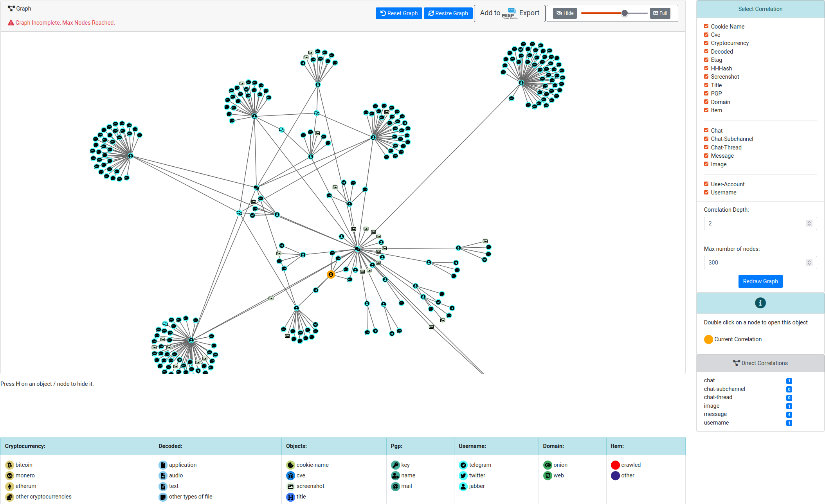
Task: Click the orange current correlation node
Action: [331, 275]
